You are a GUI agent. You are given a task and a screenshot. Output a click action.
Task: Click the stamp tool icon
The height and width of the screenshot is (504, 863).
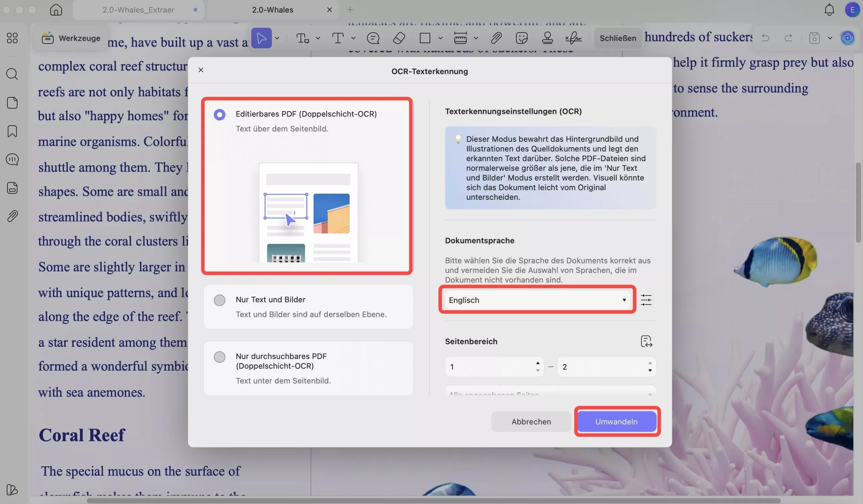pos(547,38)
